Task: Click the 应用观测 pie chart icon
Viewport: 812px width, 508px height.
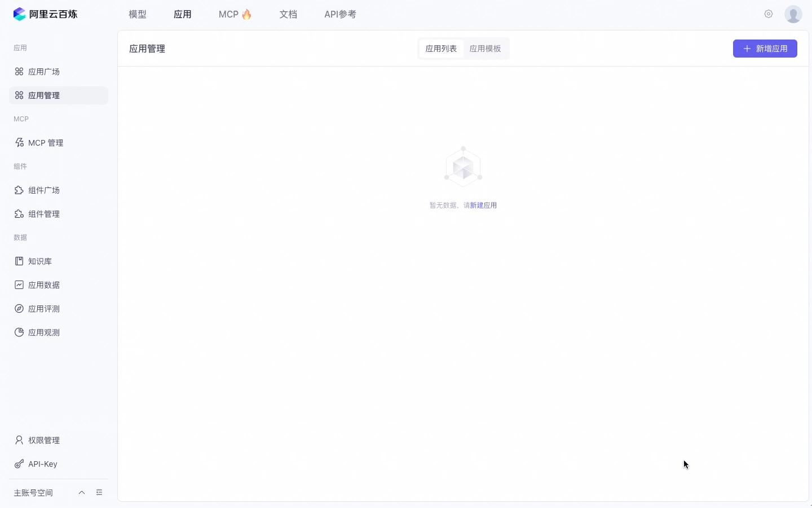Action: tap(19, 332)
